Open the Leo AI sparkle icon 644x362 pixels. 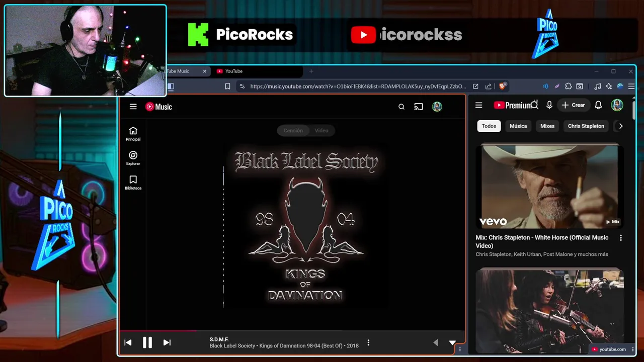609,86
